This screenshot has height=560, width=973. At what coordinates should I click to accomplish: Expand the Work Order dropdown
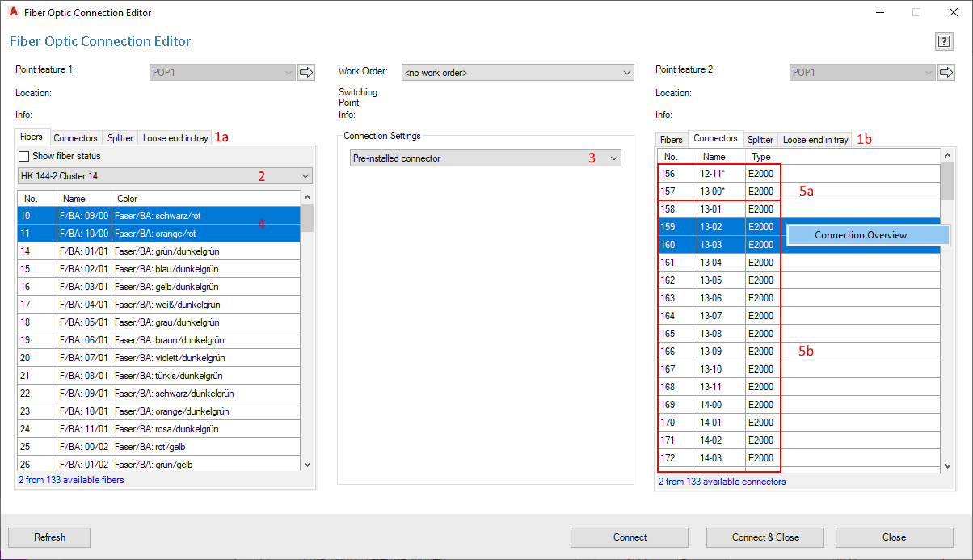point(517,73)
